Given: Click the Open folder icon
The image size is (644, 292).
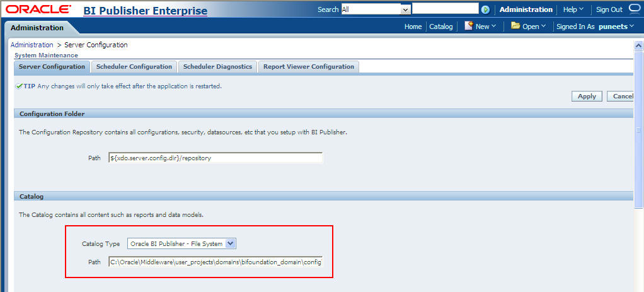Looking at the screenshot, I should pos(515,25).
